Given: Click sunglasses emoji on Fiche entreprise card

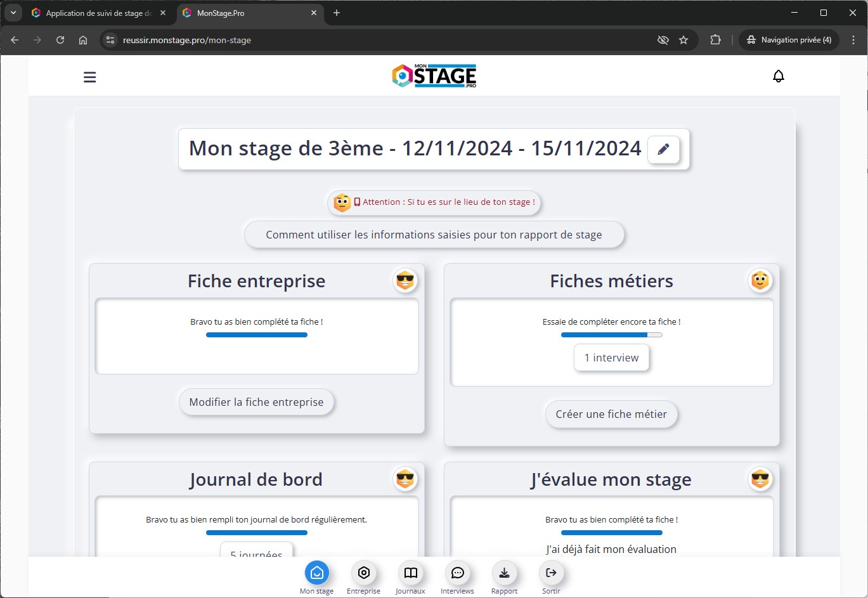Looking at the screenshot, I should click(405, 280).
